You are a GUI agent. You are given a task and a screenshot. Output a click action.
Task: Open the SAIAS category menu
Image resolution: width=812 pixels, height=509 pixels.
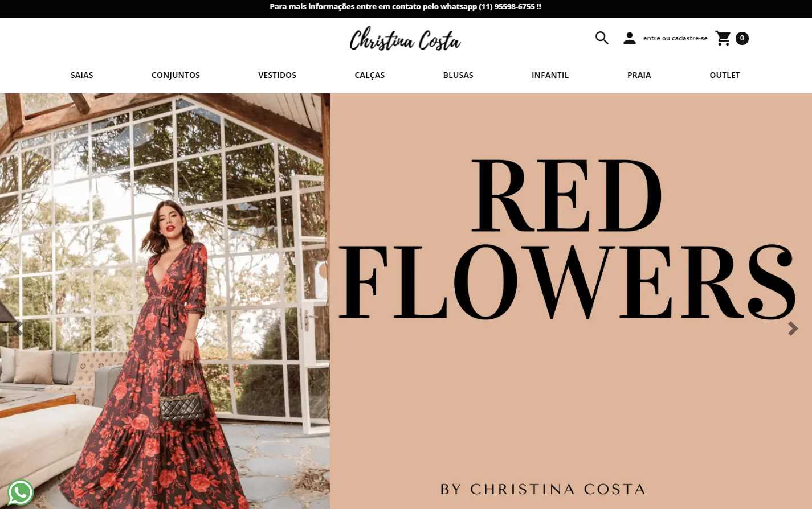82,75
